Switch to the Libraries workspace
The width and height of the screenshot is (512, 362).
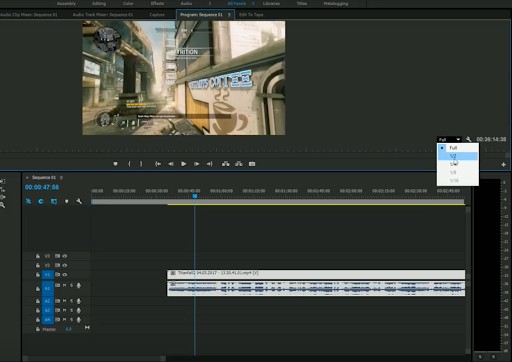point(271,4)
